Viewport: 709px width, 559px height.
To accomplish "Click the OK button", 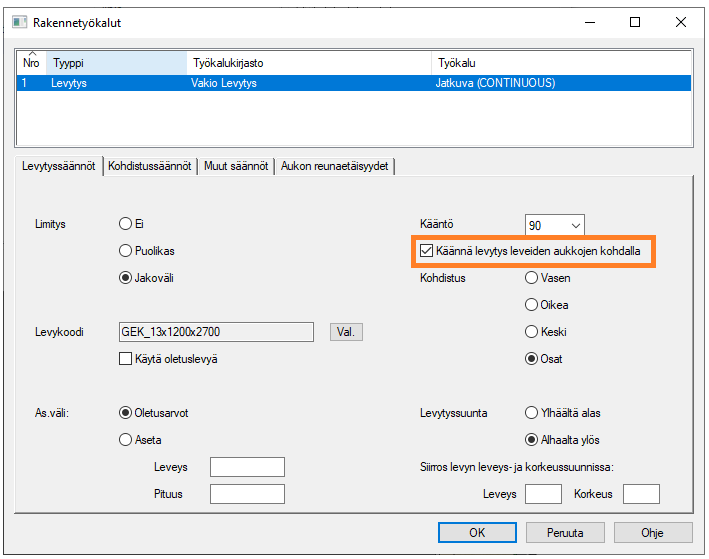I will 477,533.
